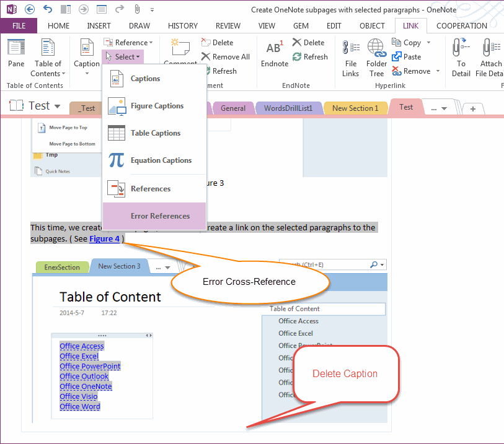The image size is (504, 444).
Task: Click the Remove hyperlink button
Action: click(412, 71)
